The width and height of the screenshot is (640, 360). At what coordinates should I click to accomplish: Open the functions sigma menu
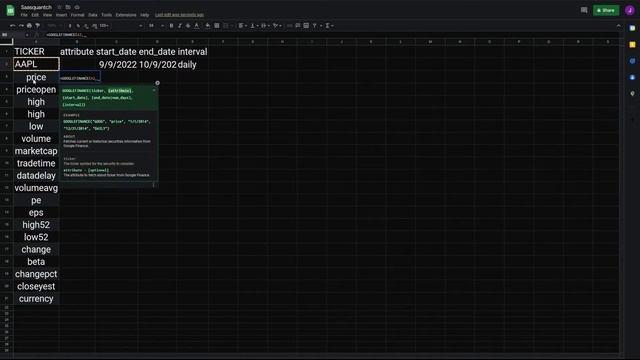(x=329, y=25)
